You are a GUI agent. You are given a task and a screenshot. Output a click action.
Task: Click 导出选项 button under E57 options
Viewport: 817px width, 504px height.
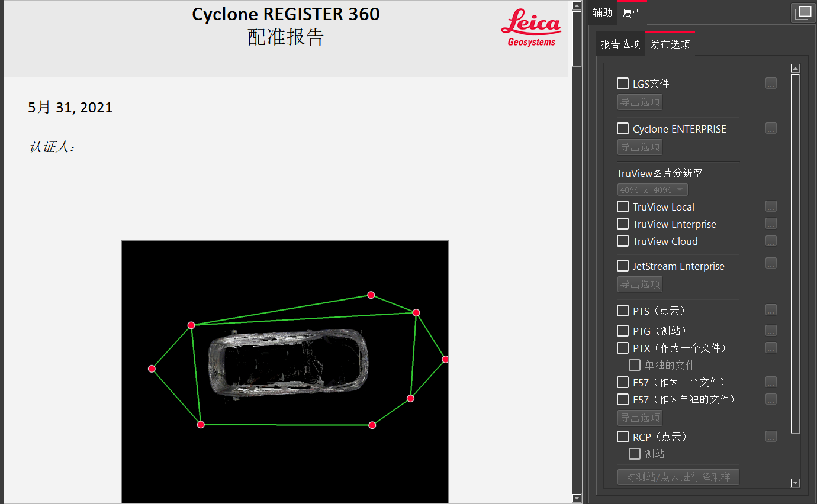pyautogui.click(x=640, y=418)
